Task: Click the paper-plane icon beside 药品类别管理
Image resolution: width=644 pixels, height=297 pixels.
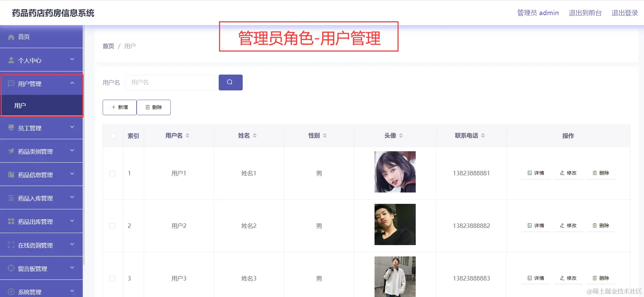Action: point(11,151)
